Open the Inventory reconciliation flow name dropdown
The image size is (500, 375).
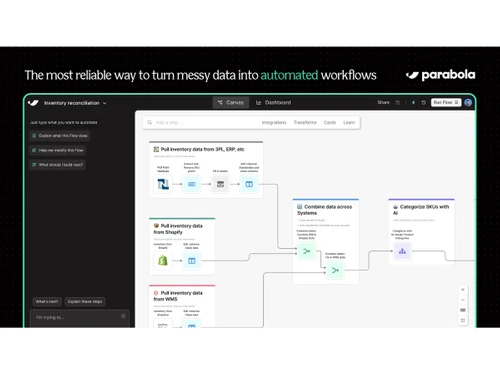point(75,103)
